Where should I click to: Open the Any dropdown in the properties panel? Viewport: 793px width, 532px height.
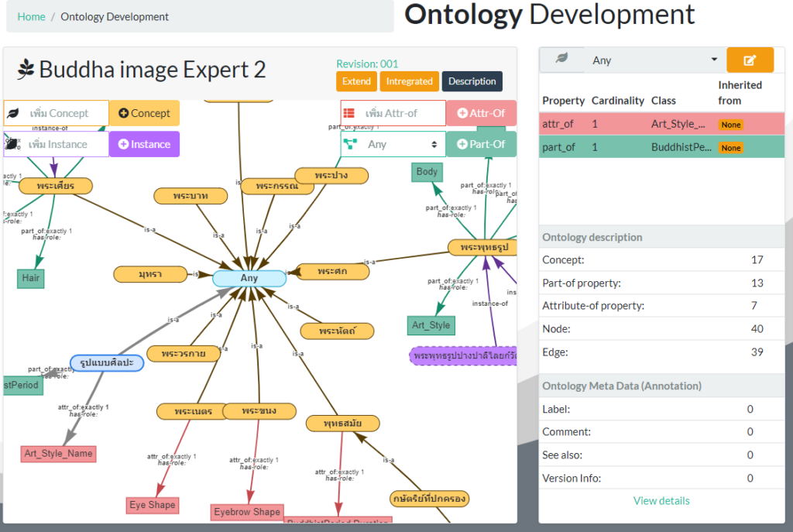(654, 60)
